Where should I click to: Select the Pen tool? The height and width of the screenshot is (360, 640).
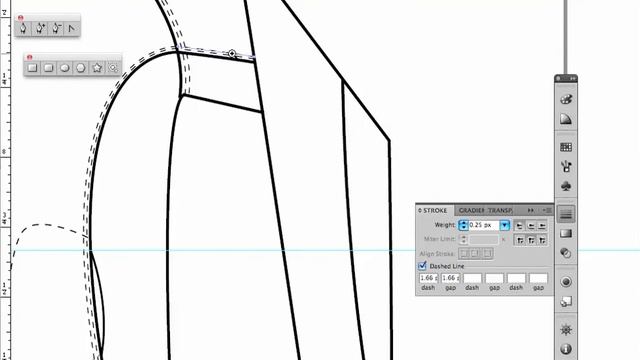pyautogui.click(x=23, y=29)
